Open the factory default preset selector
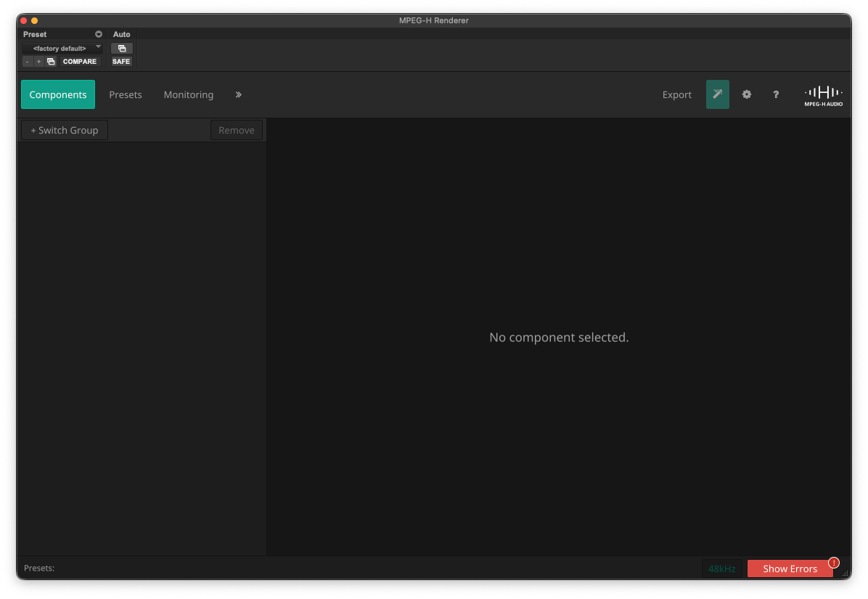The width and height of the screenshot is (868, 599). tap(62, 48)
